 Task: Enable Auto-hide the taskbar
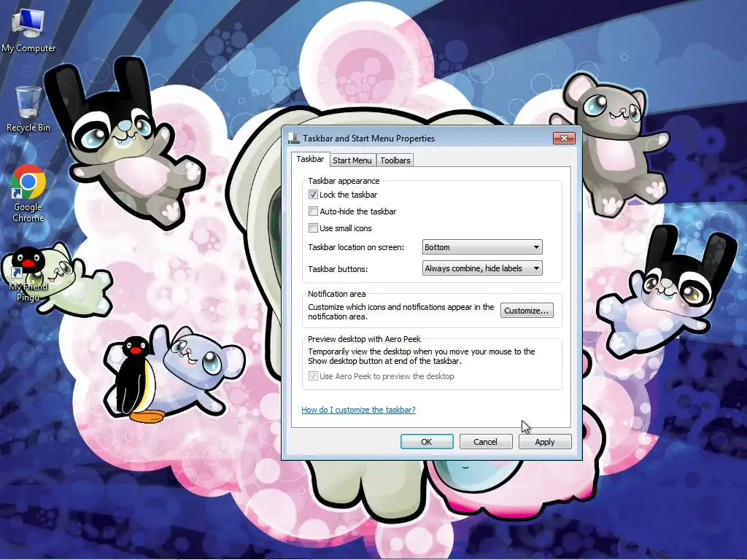(313, 211)
